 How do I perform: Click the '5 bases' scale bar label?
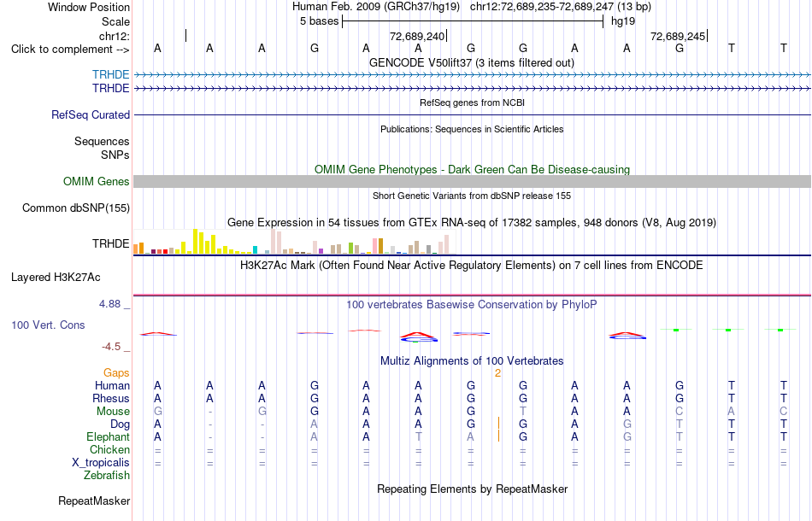point(319,21)
